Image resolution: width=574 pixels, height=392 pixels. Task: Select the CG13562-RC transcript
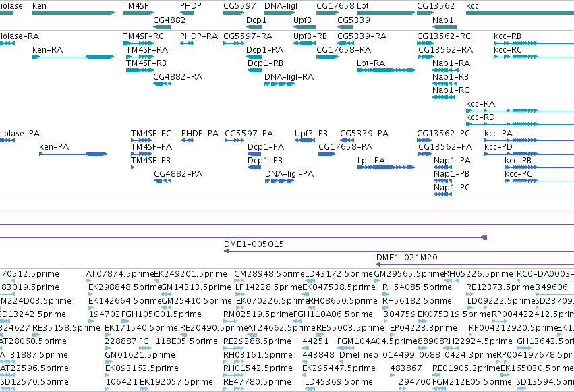pos(426,43)
